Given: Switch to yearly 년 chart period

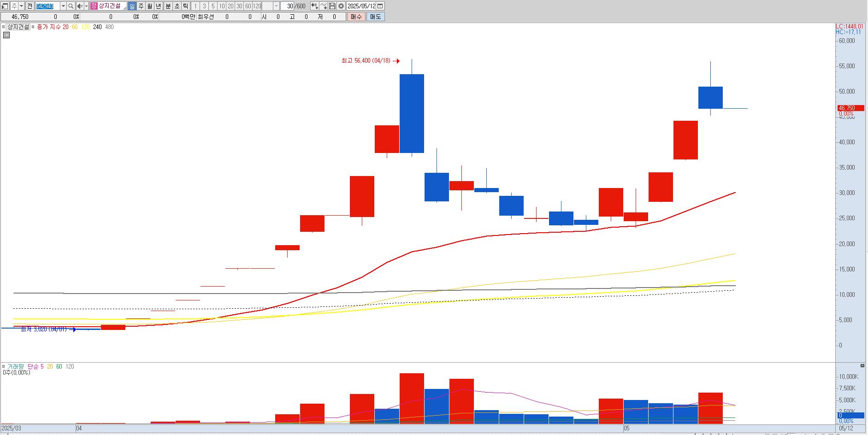Looking at the screenshot, I should [159, 6].
